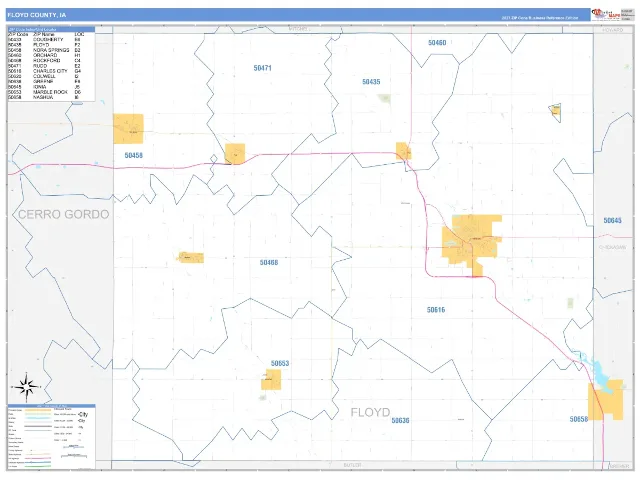Screen dimensions: 640x480
Task: Click the small orange town west of the 50468 label
Action: point(191,258)
